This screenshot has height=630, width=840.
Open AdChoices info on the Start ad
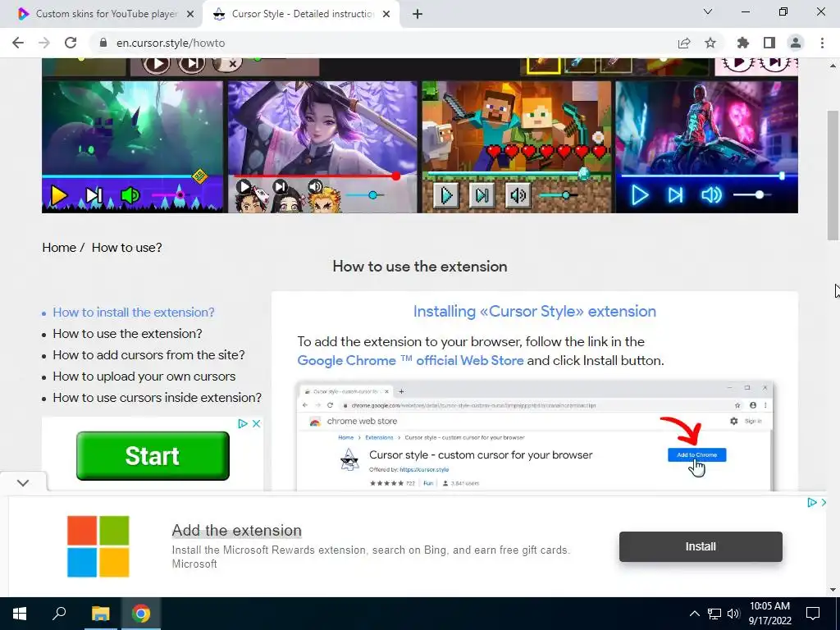(243, 424)
